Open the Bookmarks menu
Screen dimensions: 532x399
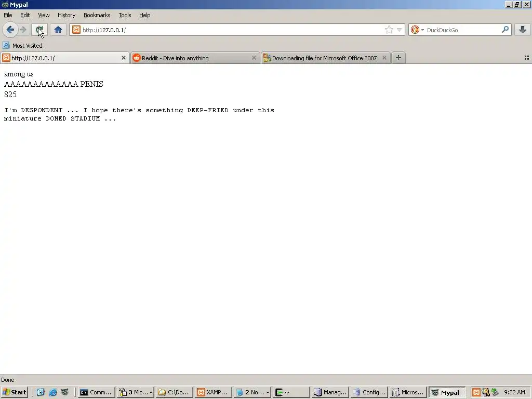[x=97, y=15]
